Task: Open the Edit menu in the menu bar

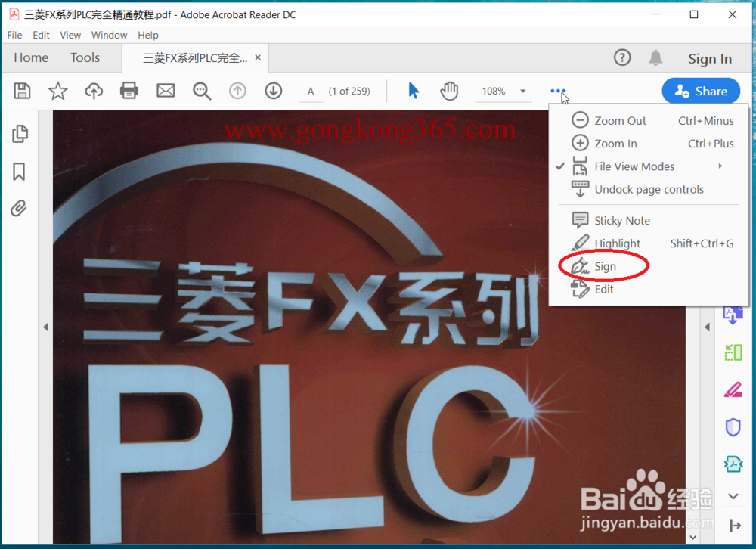Action: coord(41,35)
